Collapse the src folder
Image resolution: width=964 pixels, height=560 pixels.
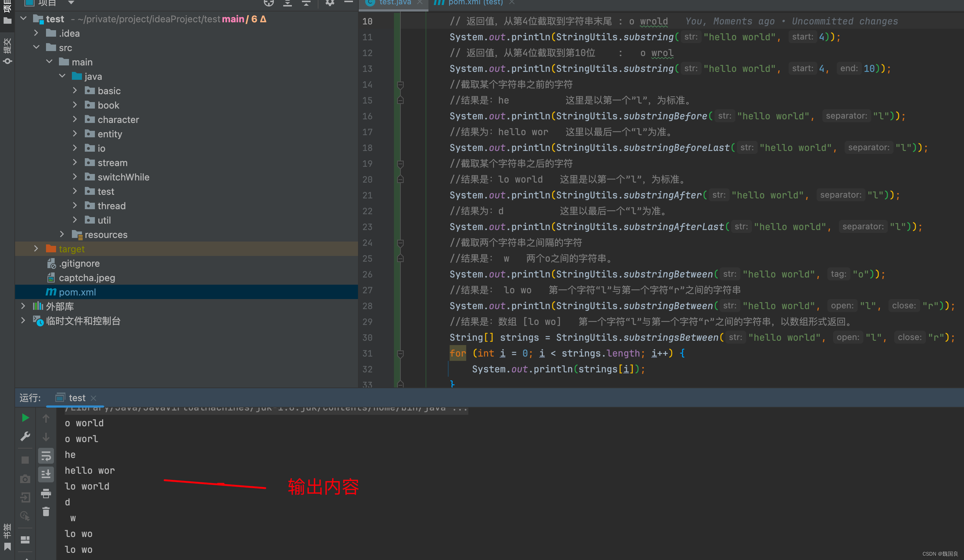coord(37,47)
